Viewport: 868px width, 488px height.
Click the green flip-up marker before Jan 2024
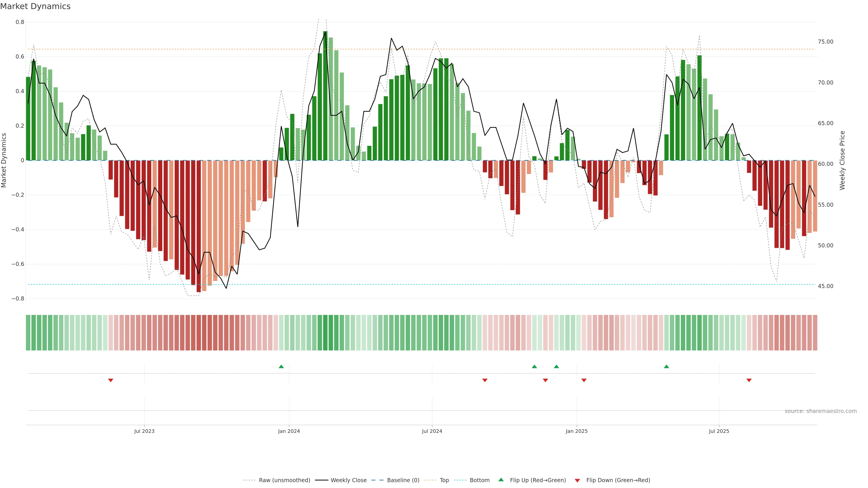point(281,366)
